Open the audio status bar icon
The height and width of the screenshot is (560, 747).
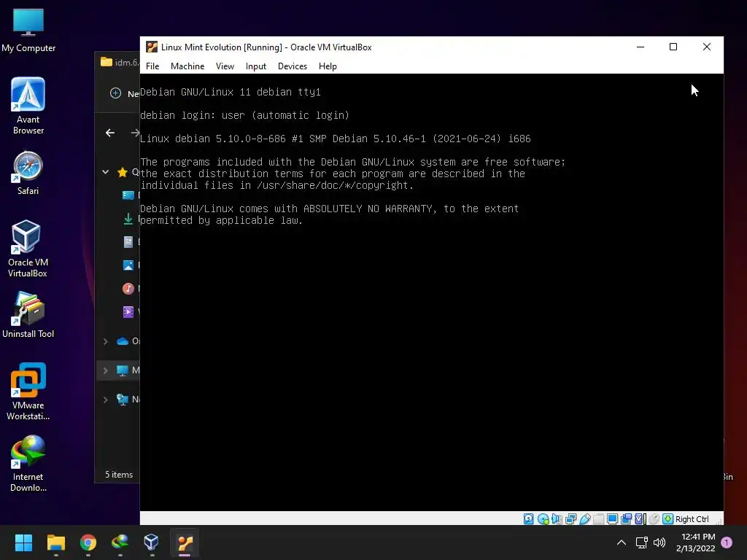click(x=557, y=519)
